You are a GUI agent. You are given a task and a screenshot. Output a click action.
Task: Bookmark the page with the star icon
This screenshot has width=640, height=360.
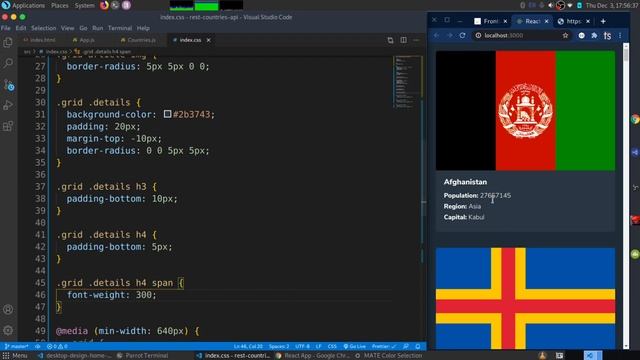[565, 36]
